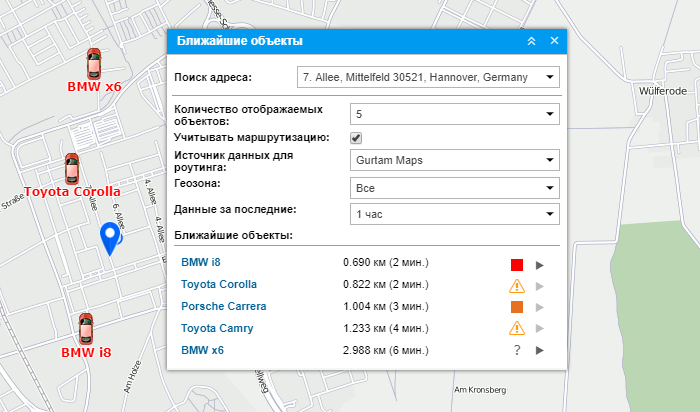Collapse the Ближайшие объекты panel
The image size is (700, 412).
(532, 41)
